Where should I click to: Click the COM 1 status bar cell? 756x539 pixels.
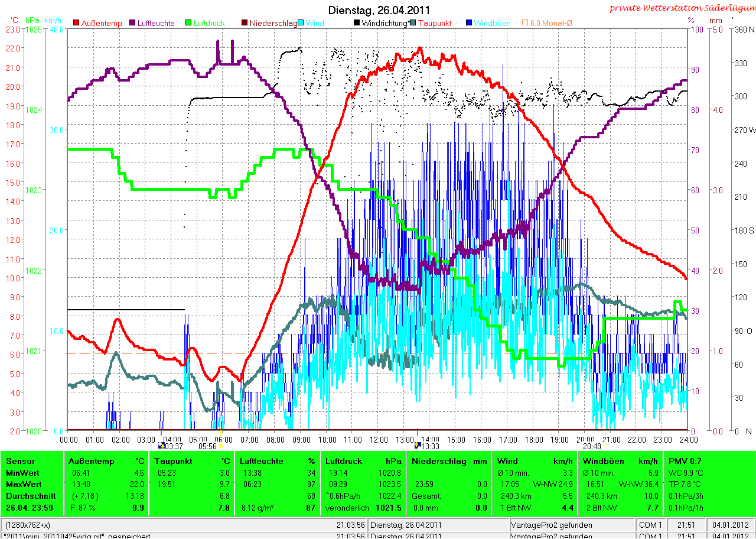651,525
